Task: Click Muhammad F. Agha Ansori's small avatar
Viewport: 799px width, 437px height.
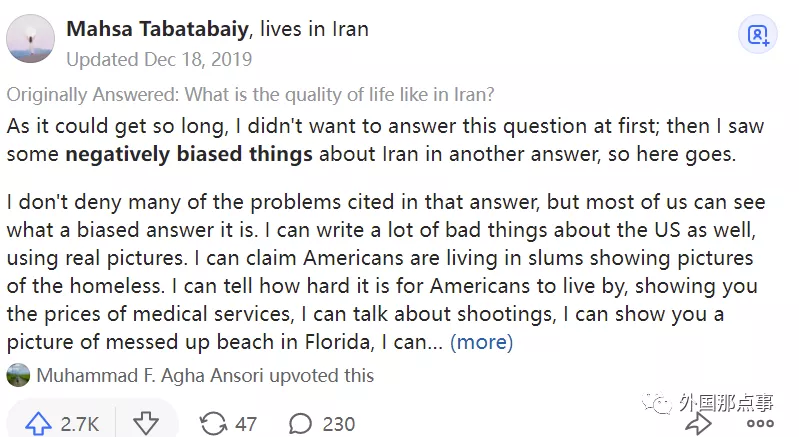Action: coord(18,376)
